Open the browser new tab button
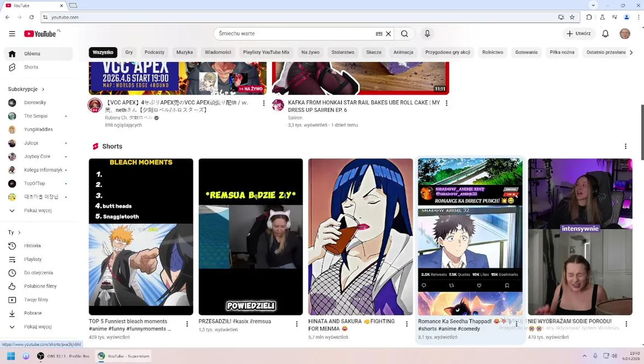This screenshot has height=364, width=644. coord(73,6)
